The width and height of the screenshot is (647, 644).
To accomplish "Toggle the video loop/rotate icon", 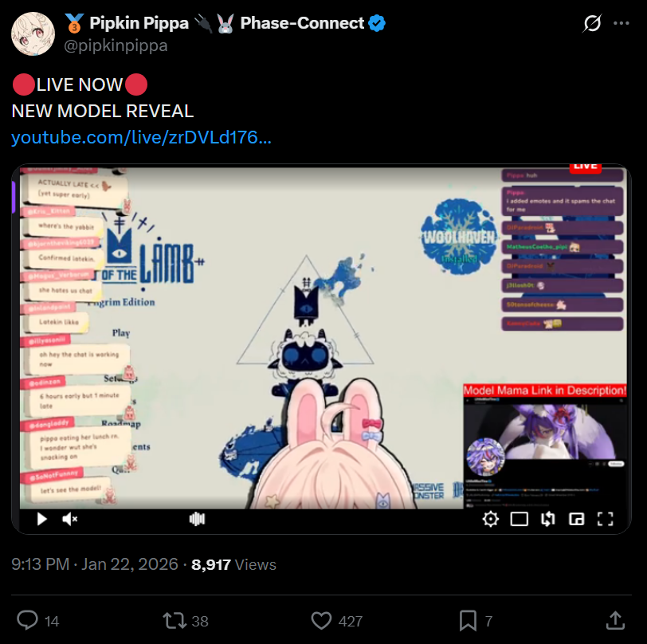I will tap(548, 519).
